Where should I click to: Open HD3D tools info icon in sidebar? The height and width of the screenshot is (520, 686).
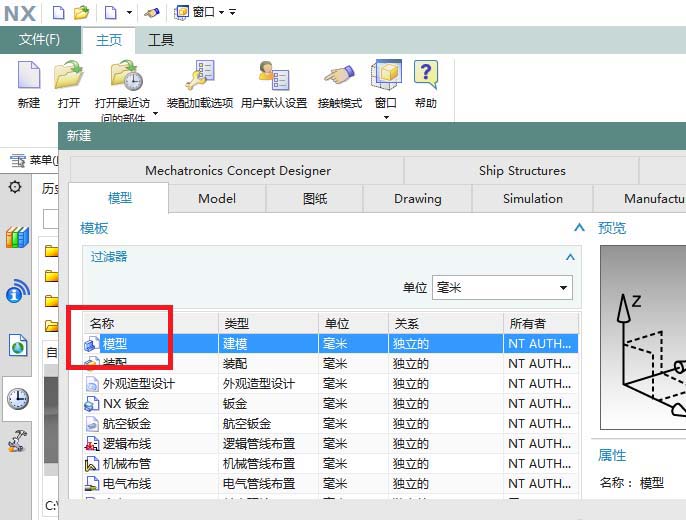click(x=18, y=291)
